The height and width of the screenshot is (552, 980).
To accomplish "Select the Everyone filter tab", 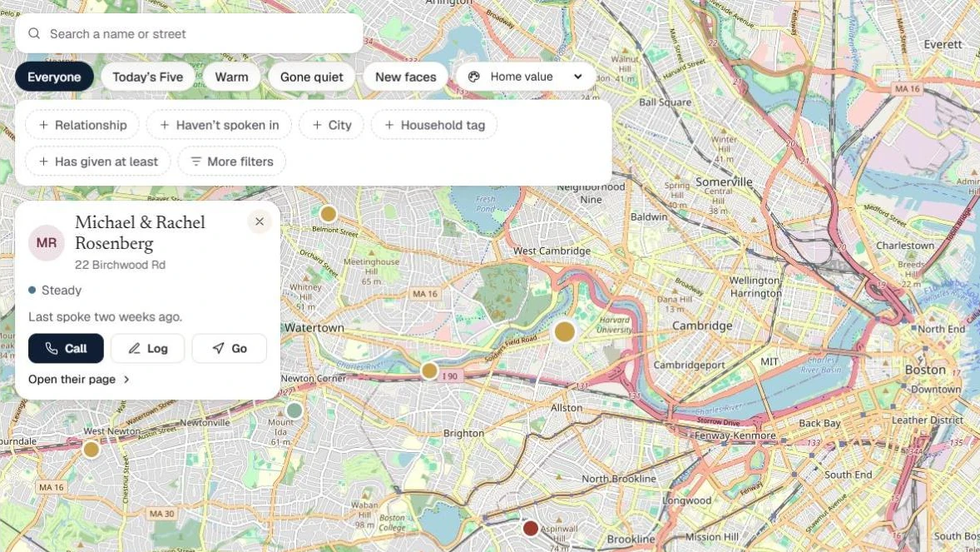I will point(54,77).
